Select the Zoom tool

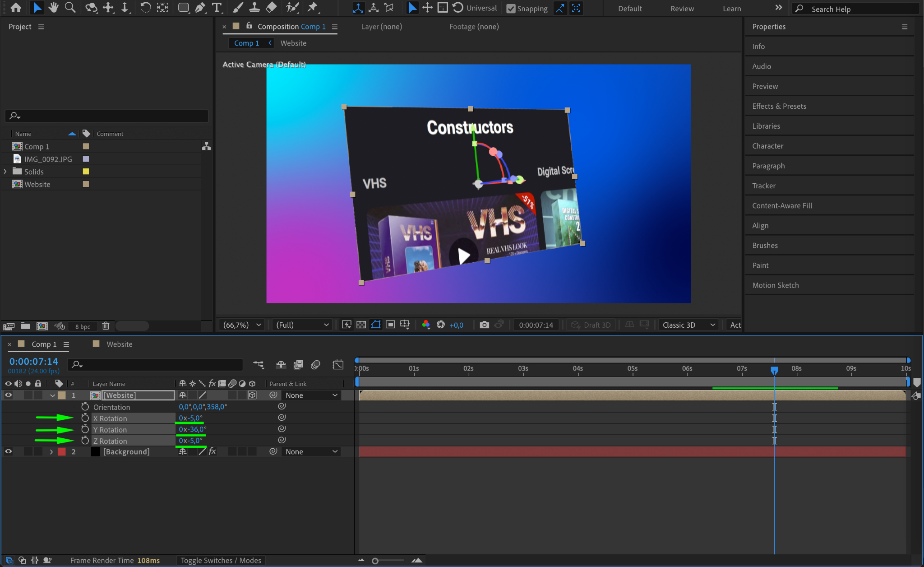tap(70, 8)
